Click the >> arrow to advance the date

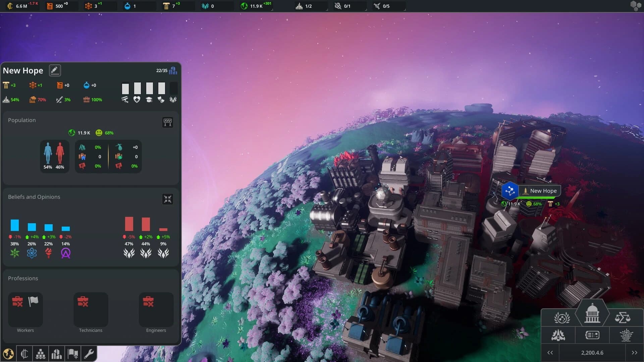click(634, 352)
